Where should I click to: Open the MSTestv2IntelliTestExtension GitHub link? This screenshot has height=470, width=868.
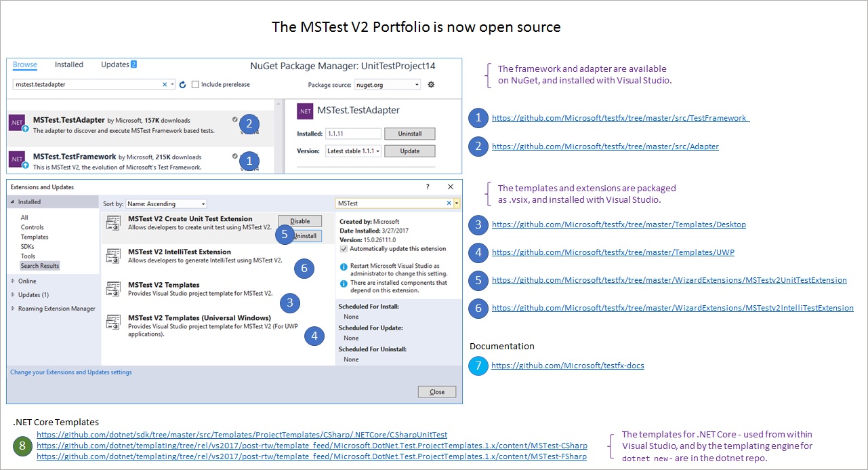[673, 307]
